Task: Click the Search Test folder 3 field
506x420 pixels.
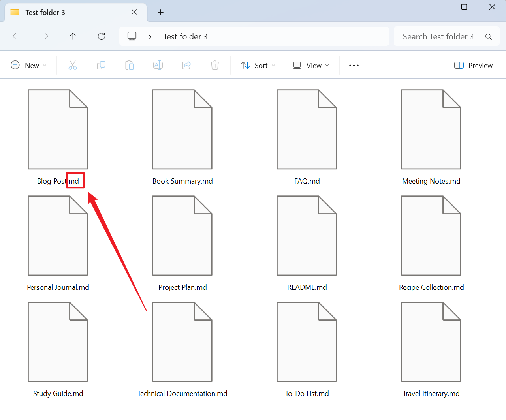Action: (438, 37)
